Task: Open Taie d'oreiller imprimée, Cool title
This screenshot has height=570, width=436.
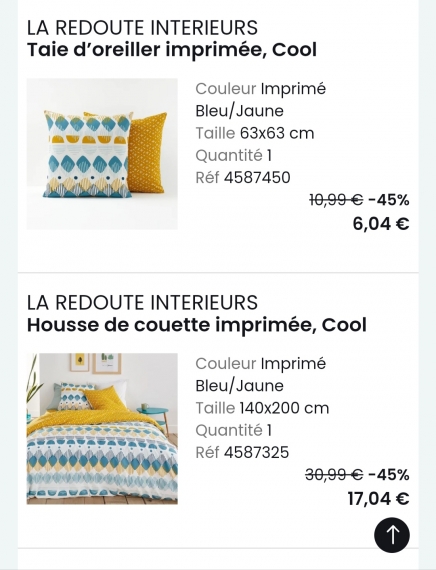Action: (x=172, y=50)
